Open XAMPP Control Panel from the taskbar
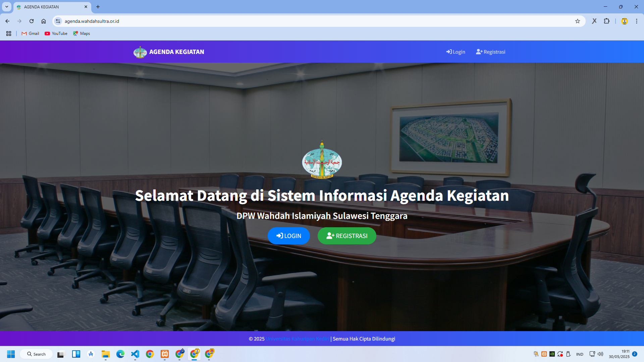 coord(164,354)
